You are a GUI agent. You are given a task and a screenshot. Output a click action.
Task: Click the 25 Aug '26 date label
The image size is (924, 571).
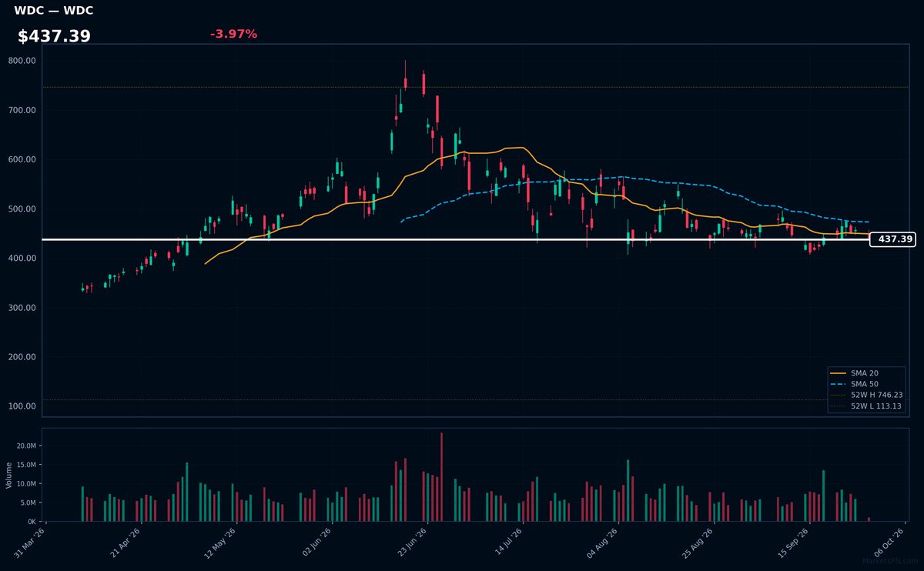coord(700,542)
